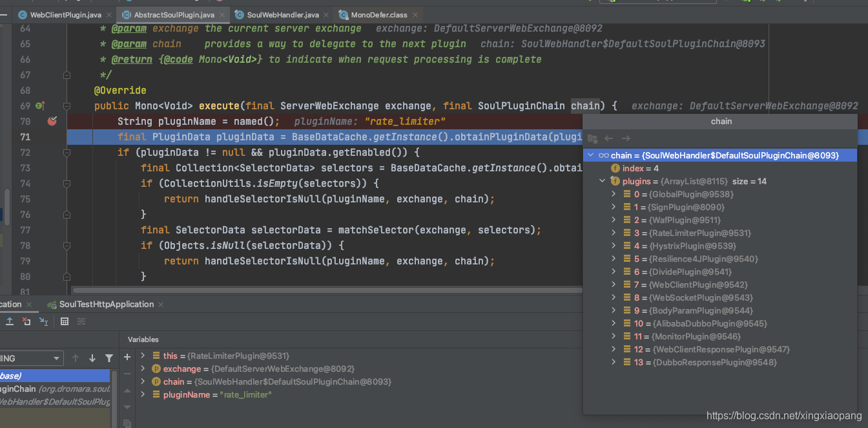Viewport: 868px width, 428px height.
Task: Click the Variables panel header
Action: (143, 339)
